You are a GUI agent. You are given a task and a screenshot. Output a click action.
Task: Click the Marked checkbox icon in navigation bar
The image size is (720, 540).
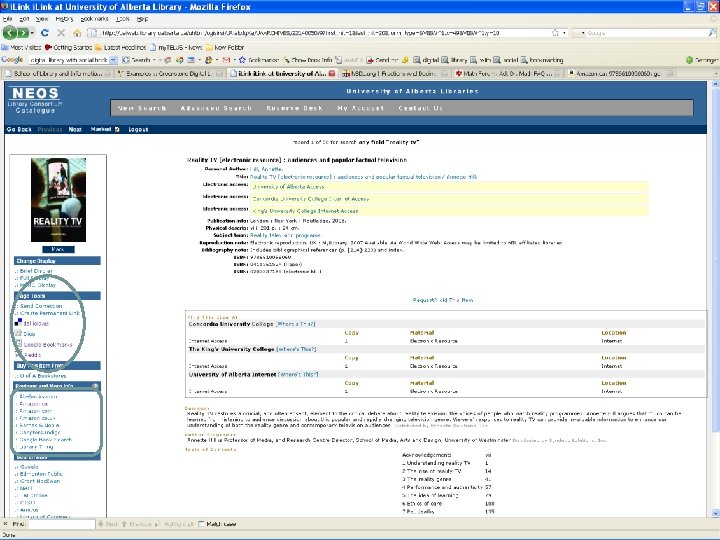[x=117, y=129]
